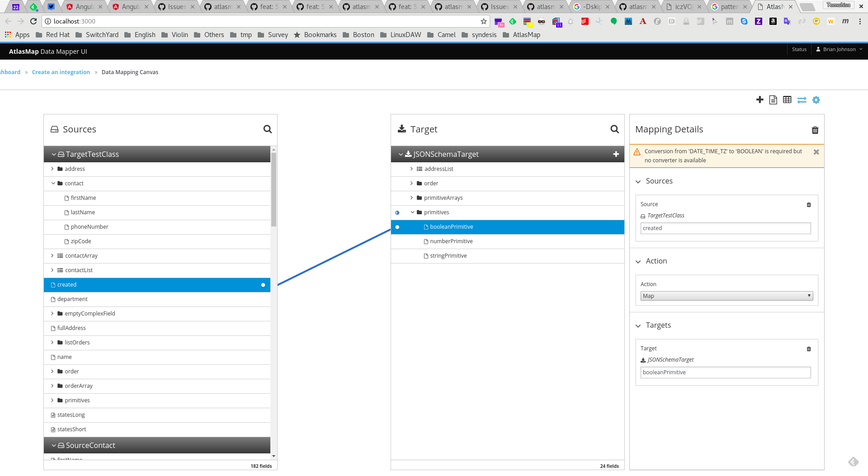Open the Red Hat bookmarks folder
The image size is (868, 476).
tap(53, 35)
